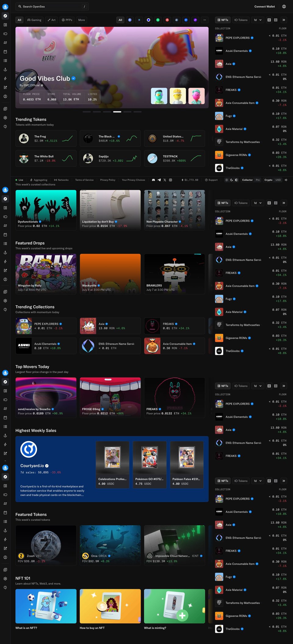Click the Zcash coin icon
Viewport: 293px width, 644px height.
click(21, 556)
